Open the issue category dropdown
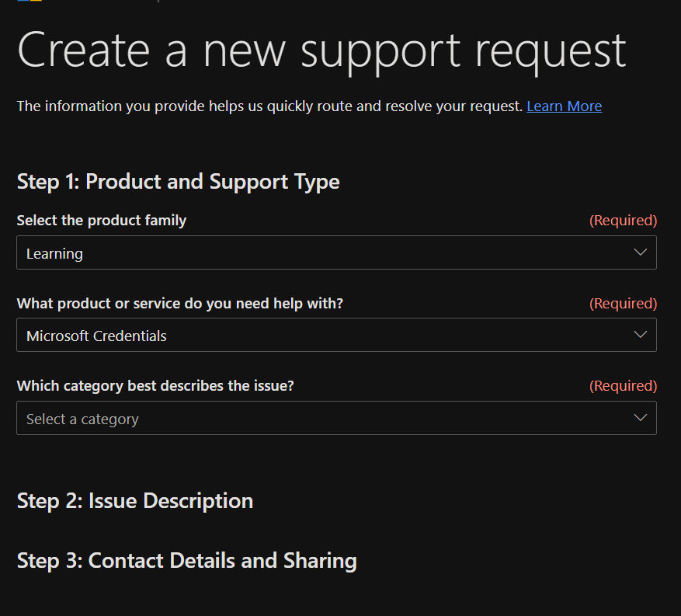681x616 pixels. 336,418
